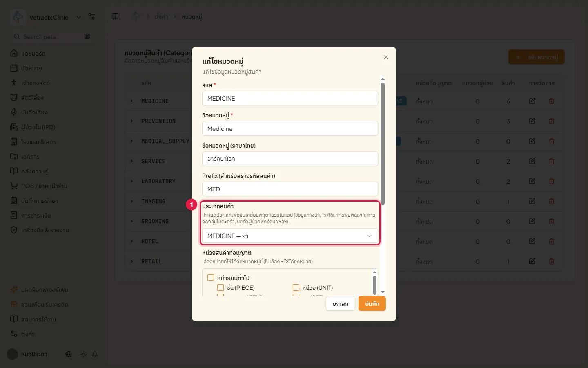Click the orange save button

tap(372, 304)
